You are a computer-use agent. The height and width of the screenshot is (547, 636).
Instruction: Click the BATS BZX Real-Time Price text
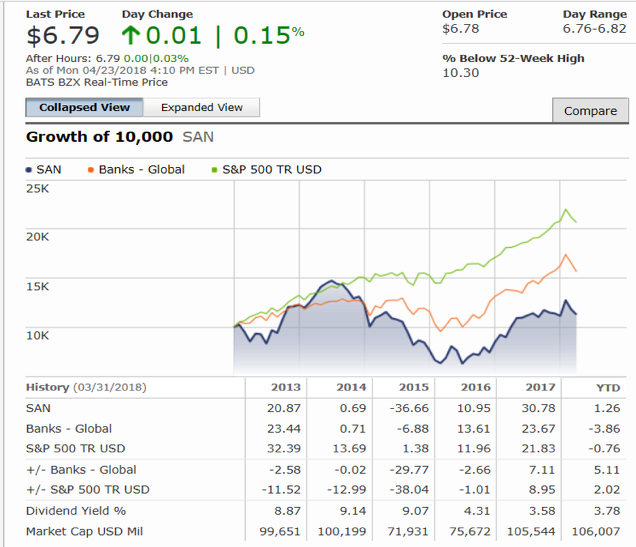click(x=97, y=82)
